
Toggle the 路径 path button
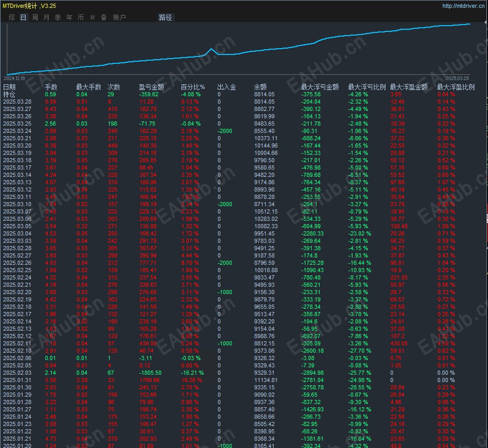165,17
